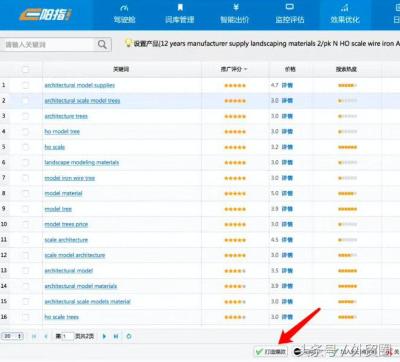This screenshot has width=400, height=362.
Task: Open keyword link ho model tree
Action: coord(62,131)
